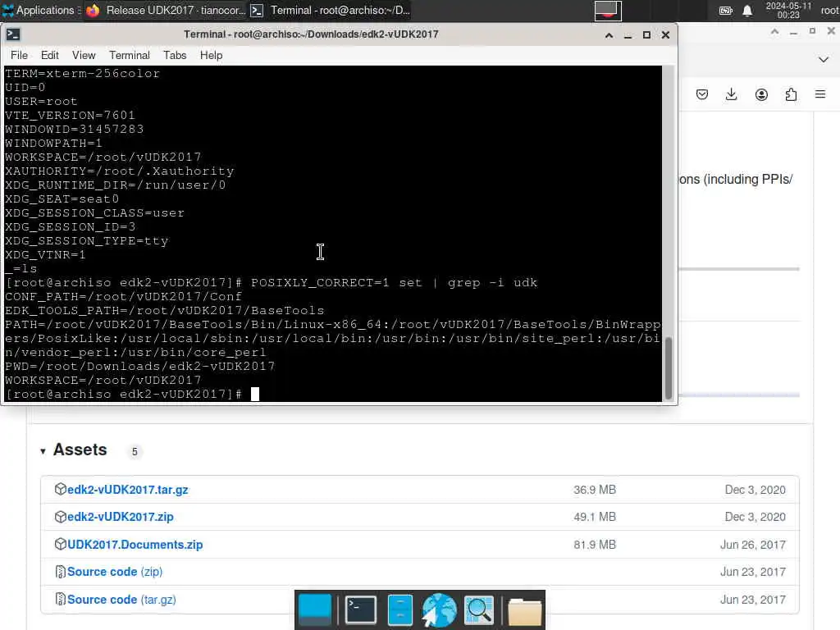Click the package icon beside UDK2017.Documents.zip

60,545
